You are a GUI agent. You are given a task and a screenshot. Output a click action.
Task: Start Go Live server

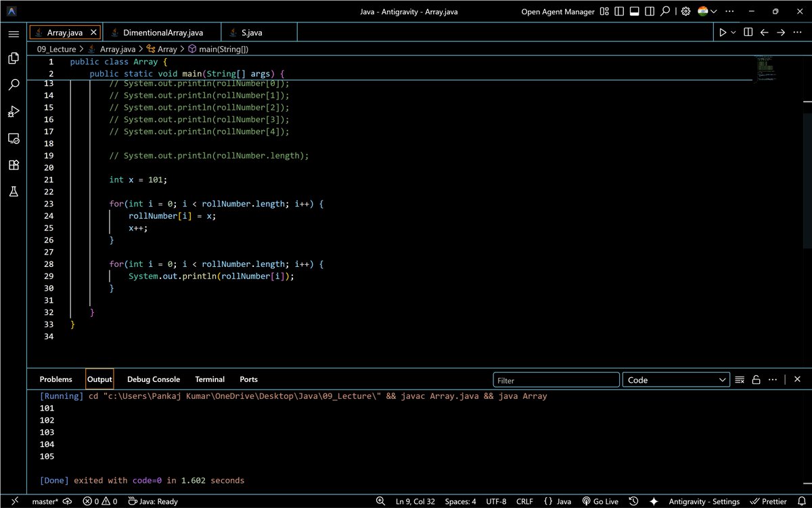point(600,501)
